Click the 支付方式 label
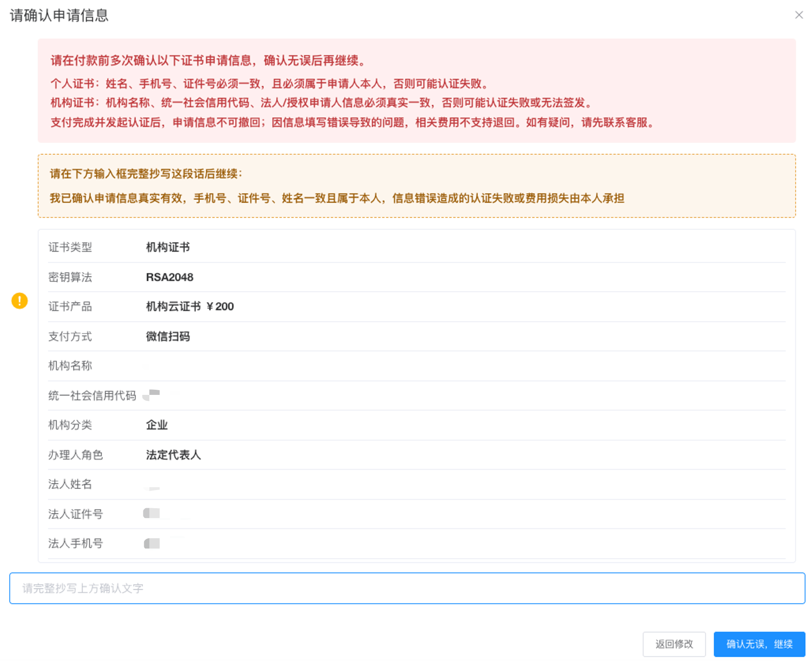Screen dimensions: 812x661 pyautogui.click(x=70, y=337)
